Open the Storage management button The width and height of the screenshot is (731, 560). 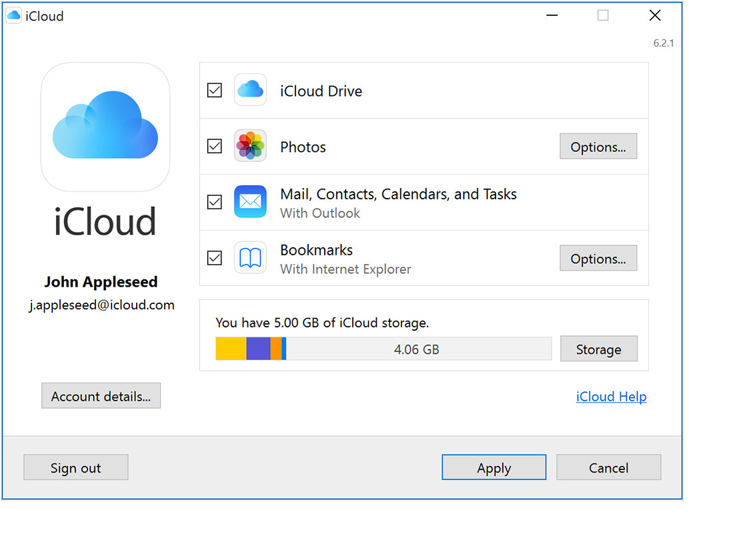click(x=598, y=349)
